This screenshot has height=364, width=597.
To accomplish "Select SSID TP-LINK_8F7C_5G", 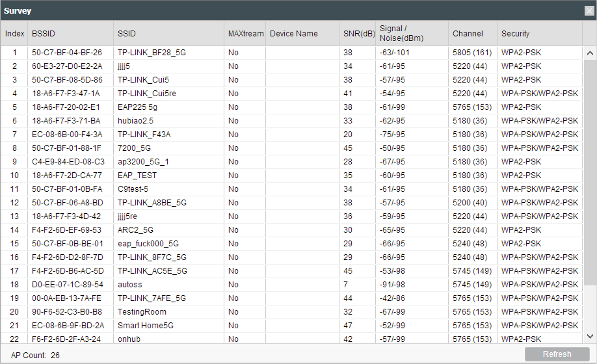I will tap(152, 257).
